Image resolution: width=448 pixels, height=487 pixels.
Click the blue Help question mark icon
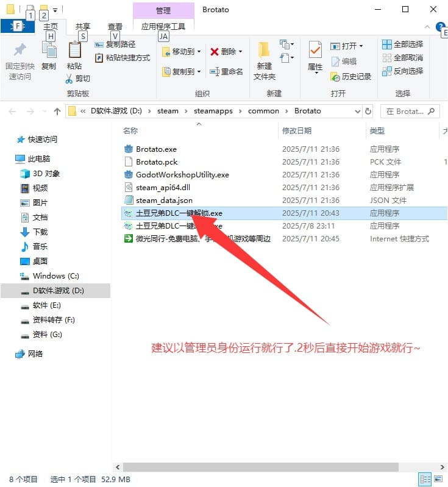coord(440,27)
